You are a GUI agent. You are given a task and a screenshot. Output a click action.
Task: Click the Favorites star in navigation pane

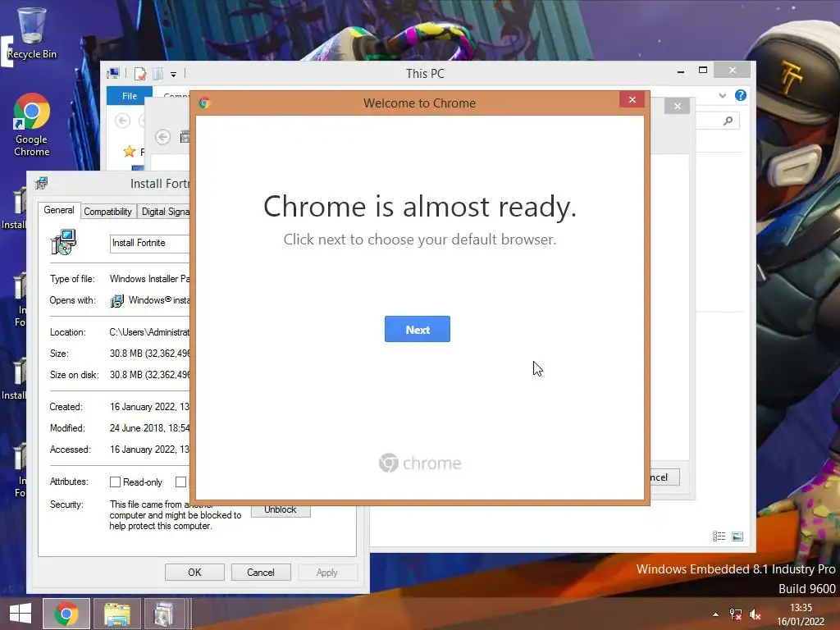point(129,152)
